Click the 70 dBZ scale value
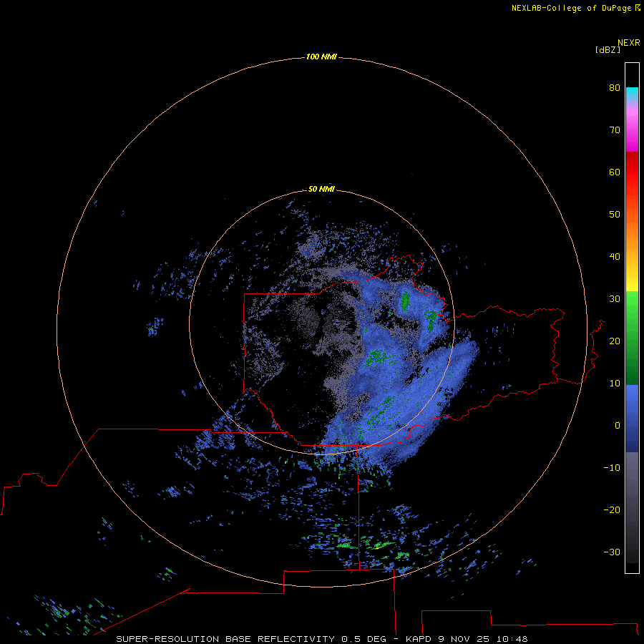The width and height of the screenshot is (644, 644). (x=615, y=130)
